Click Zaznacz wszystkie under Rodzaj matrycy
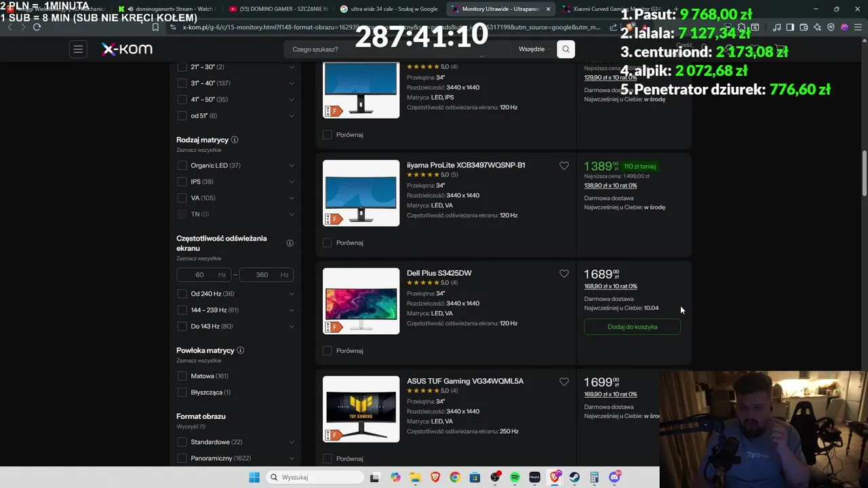The image size is (868, 488). pos(199,150)
